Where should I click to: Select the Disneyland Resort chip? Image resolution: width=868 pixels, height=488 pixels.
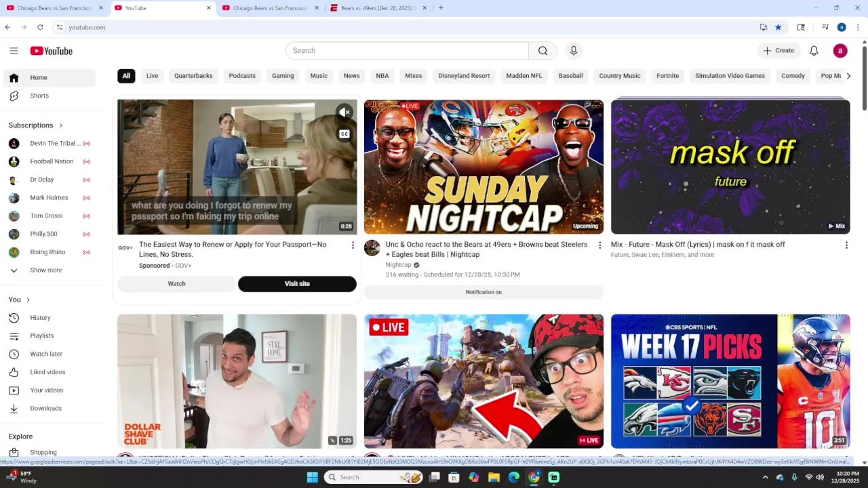[x=464, y=76]
